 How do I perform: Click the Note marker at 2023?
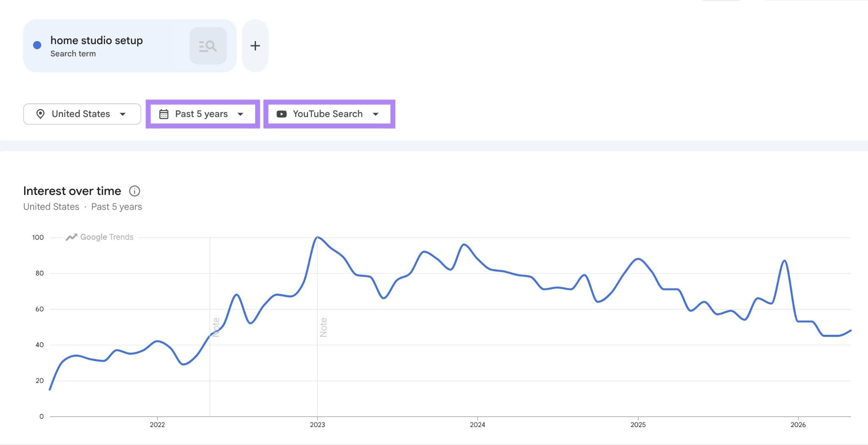(323, 327)
